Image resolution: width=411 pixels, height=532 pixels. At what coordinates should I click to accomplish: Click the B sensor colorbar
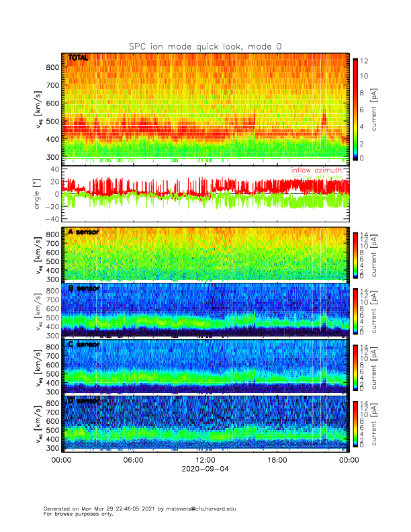pyautogui.click(x=355, y=310)
